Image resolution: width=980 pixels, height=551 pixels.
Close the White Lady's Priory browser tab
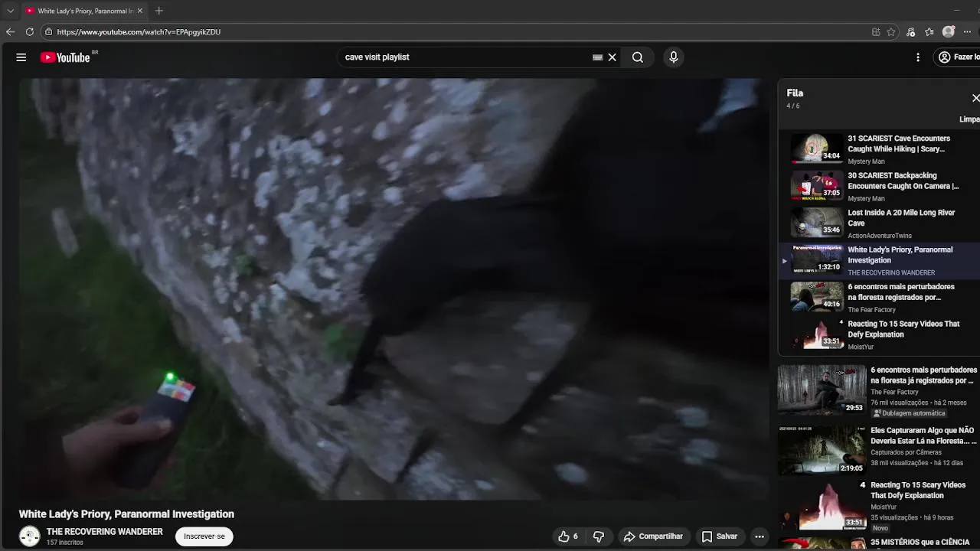[140, 11]
